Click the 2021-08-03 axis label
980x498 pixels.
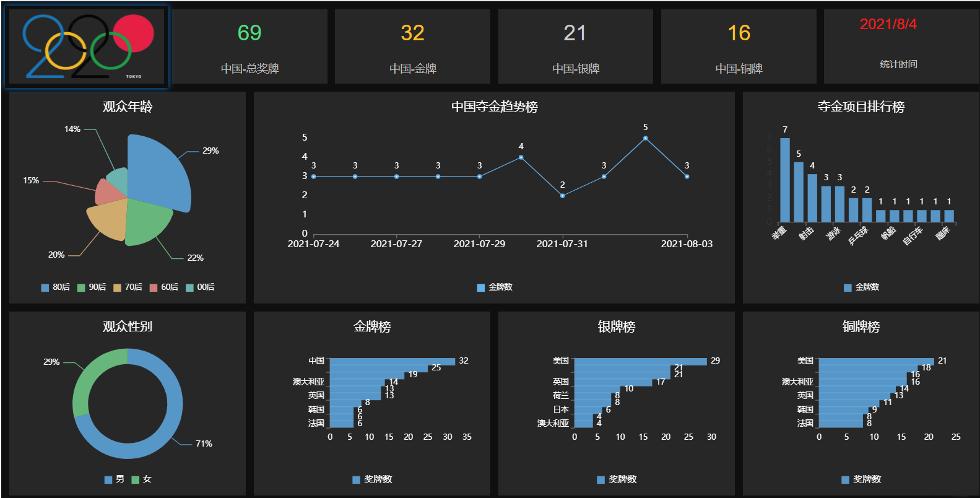(x=687, y=244)
